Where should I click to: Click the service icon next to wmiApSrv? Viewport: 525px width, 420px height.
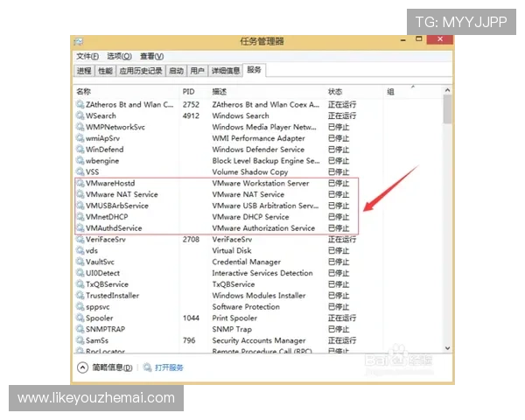pos(80,138)
